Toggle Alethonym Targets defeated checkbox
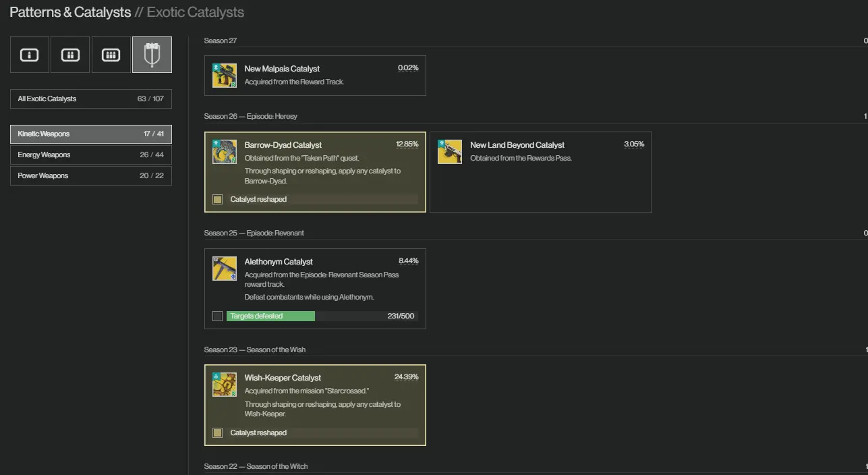The width and height of the screenshot is (868, 475). [217, 316]
